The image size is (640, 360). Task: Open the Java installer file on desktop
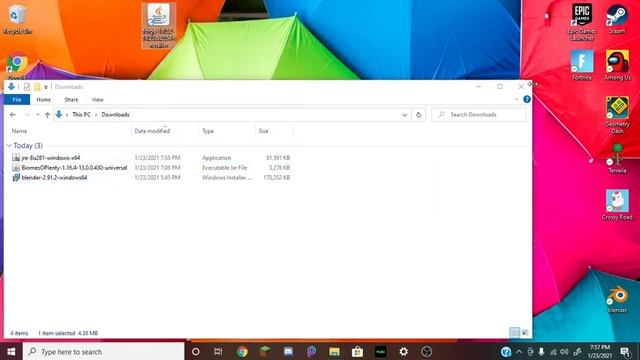(159, 25)
